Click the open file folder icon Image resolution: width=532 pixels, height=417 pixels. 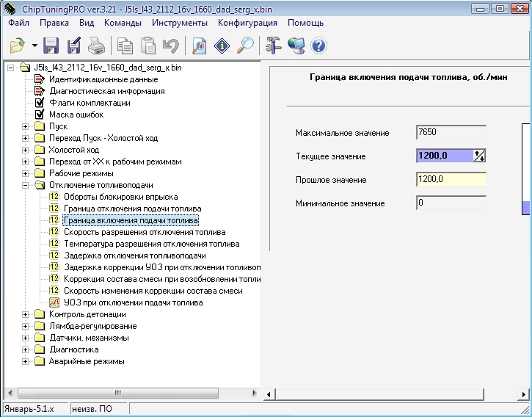18,46
